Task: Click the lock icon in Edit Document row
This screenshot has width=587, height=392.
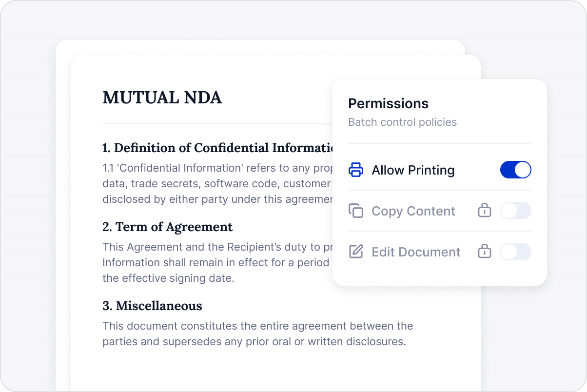Action: pyautogui.click(x=484, y=252)
